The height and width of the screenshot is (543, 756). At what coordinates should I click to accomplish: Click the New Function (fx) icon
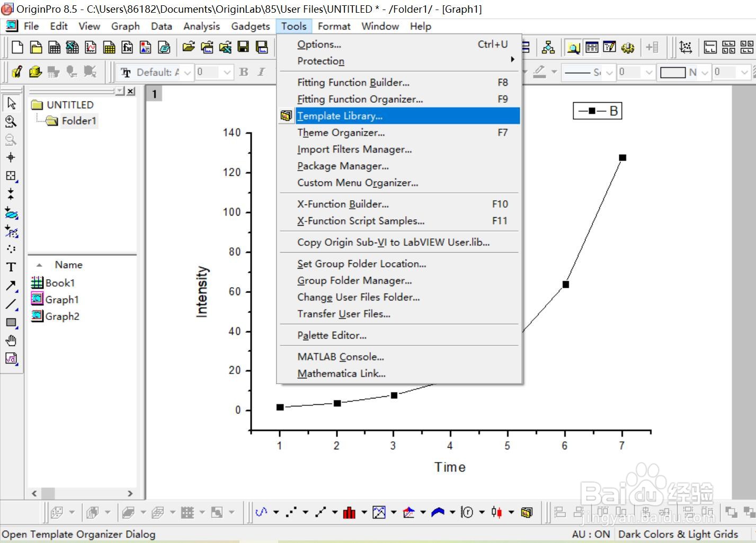tap(127, 48)
